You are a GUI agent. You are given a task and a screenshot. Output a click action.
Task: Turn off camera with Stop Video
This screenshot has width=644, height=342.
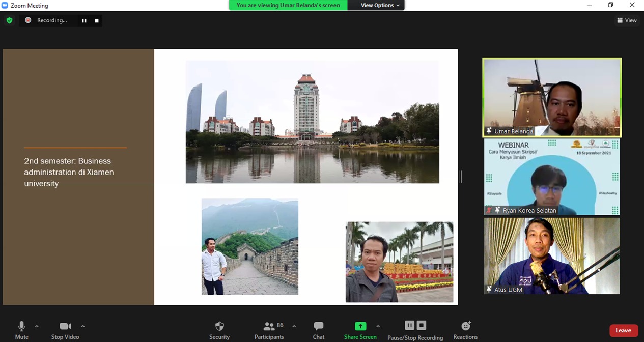pyautogui.click(x=65, y=330)
